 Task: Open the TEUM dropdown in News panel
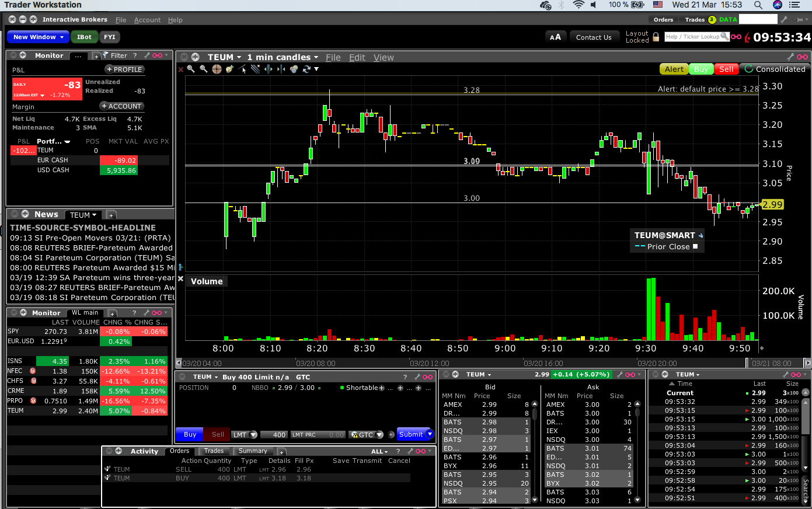83,215
